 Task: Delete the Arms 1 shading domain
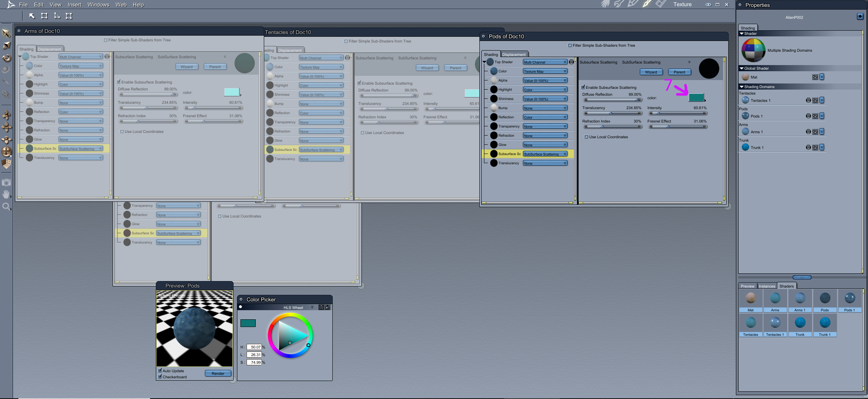(808, 132)
